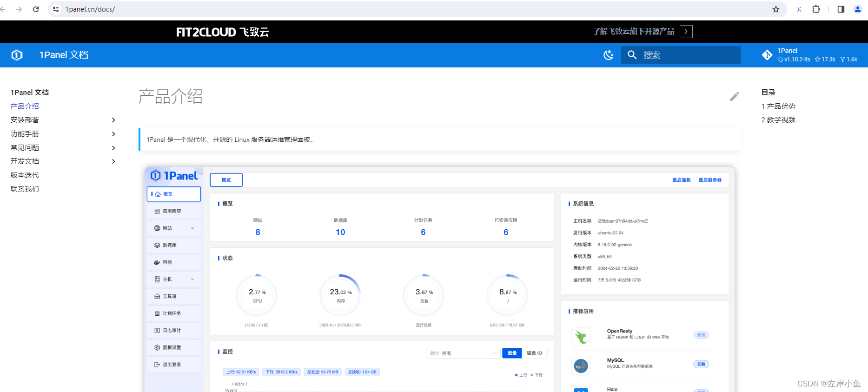This screenshot has width=868, height=392.
Task: Expand the 网站 menu arrow in dashboard sidebar
Action: pos(192,228)
